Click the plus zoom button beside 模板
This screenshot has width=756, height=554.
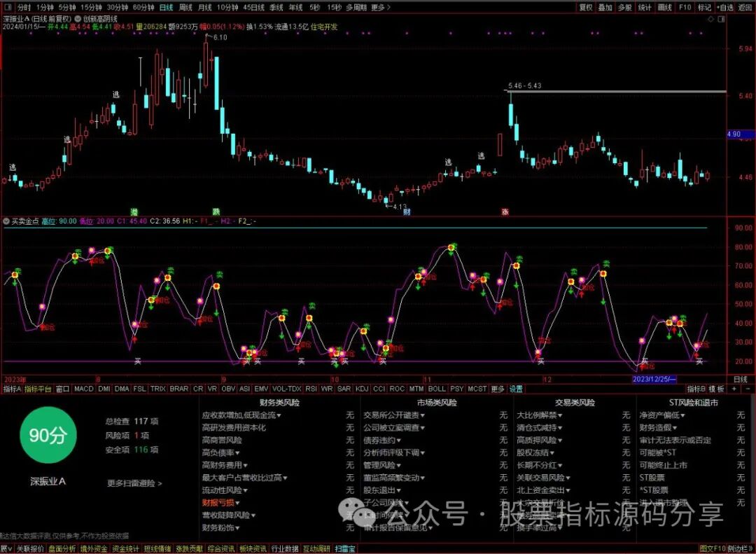click(735, 389)
